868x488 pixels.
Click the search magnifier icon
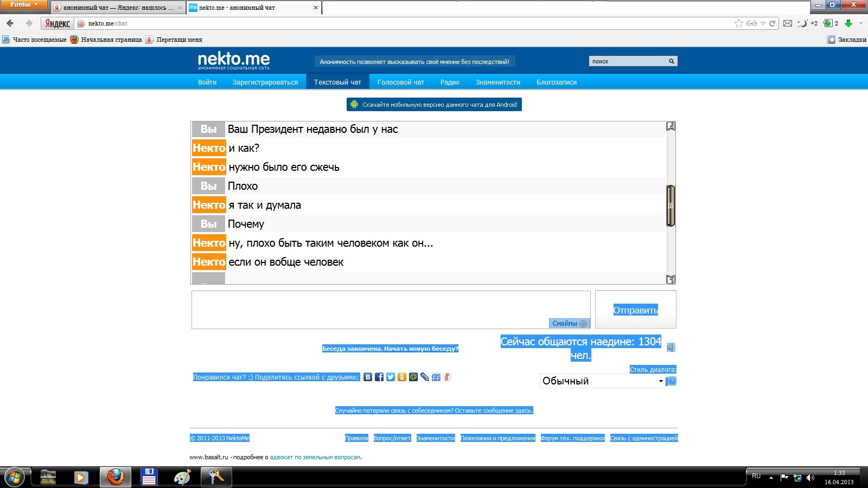[672, 61]
